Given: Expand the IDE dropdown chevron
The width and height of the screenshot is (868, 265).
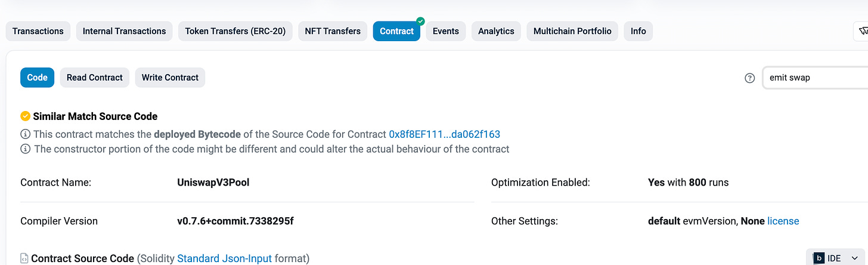Looking at the screenshot, I should 855,258.
